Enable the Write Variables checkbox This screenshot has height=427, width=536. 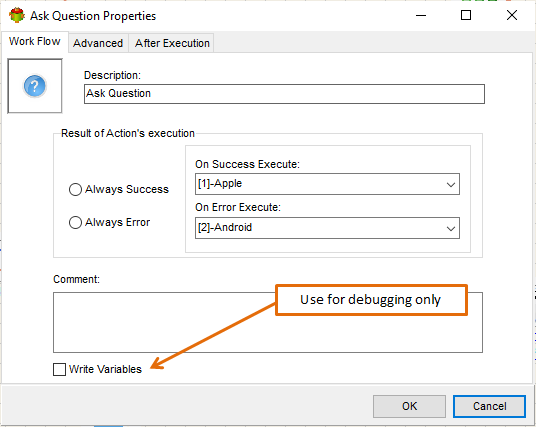click(59, 369)
